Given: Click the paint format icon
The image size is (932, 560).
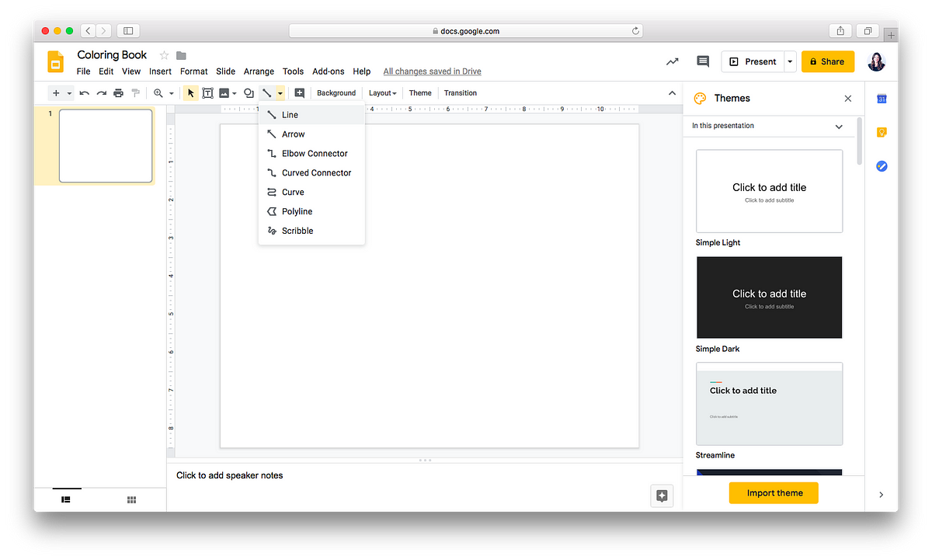Looking at the screenshot, I should pyautogui.click(x=135, y=93).
